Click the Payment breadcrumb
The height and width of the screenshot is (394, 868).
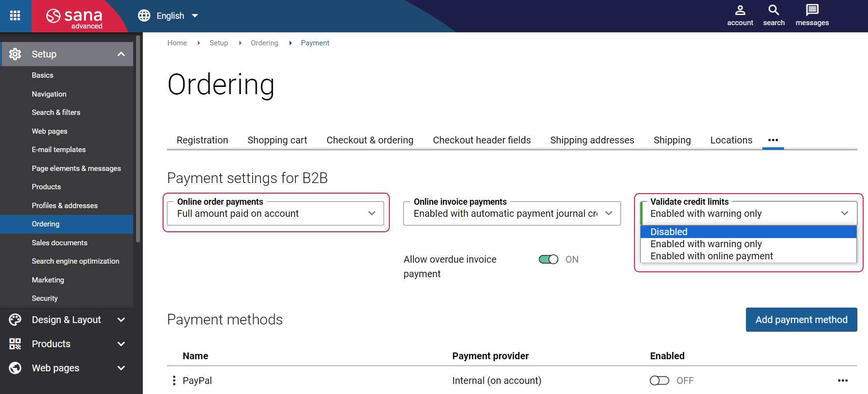[x=315, y=43]
